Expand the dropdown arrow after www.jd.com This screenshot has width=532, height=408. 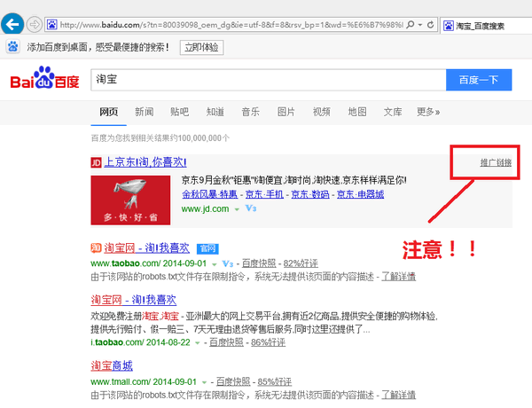click(237, 209)
